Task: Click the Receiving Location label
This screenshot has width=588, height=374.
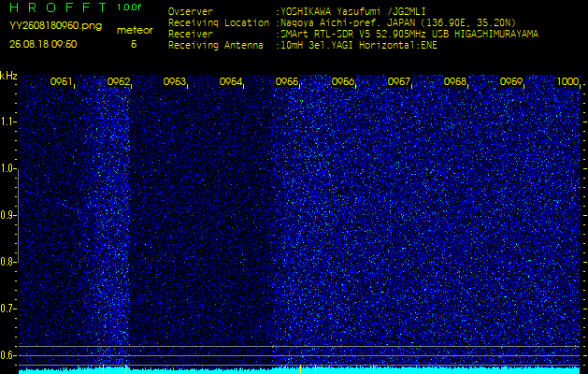Action: click(x=219, y=22)
